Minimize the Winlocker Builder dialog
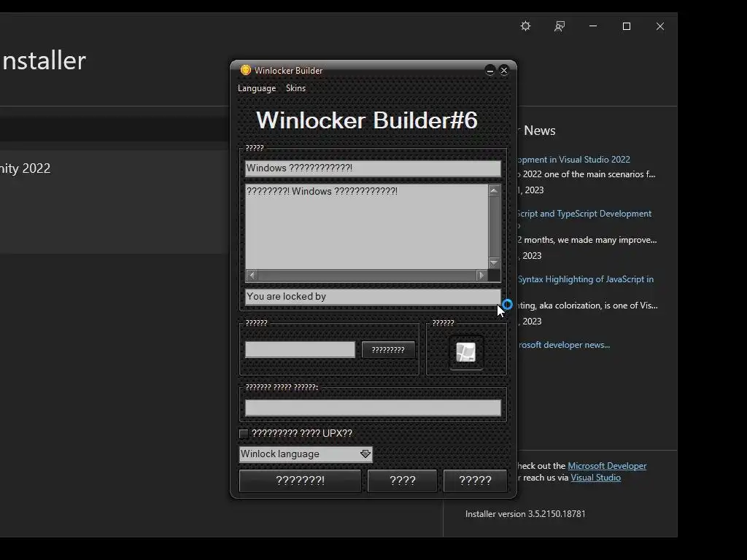 pos(489,71)
